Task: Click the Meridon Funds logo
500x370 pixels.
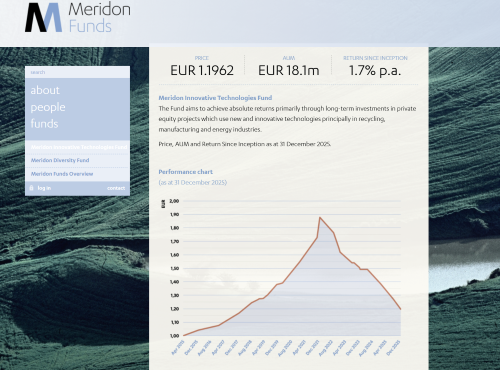Action: click(x=78, y=17)
